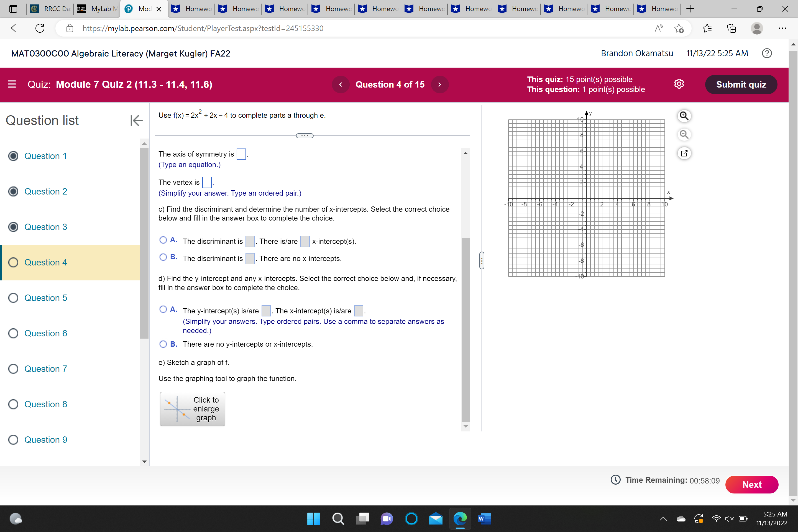Image resolution: width=798 pixels, height=532 pixels.
Task: Zoom out on the graph
Action: (684, 135)
